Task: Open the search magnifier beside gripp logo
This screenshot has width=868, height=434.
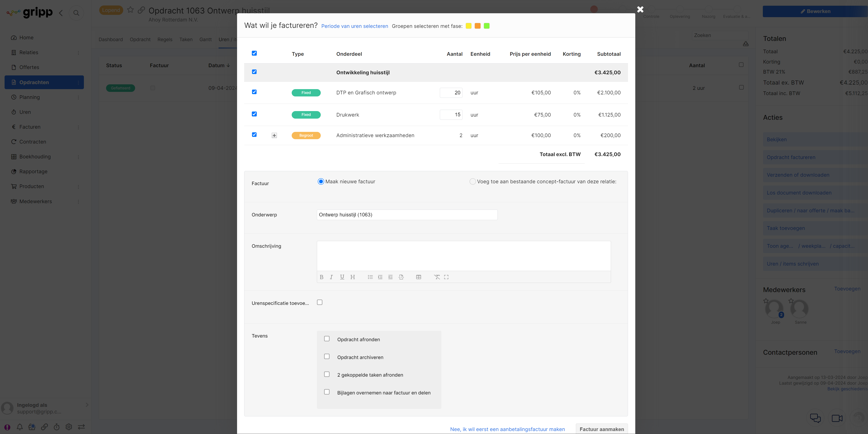Action: click(76, 13)
